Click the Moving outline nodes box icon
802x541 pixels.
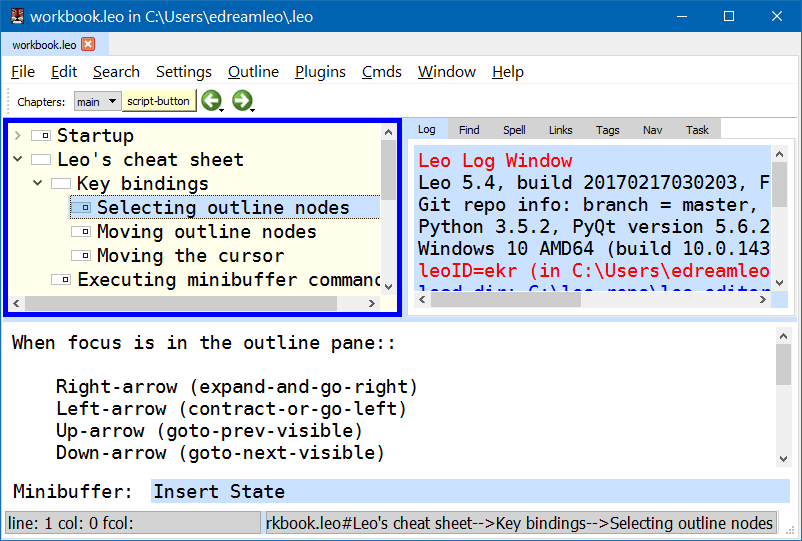click(x=81, y=232)
